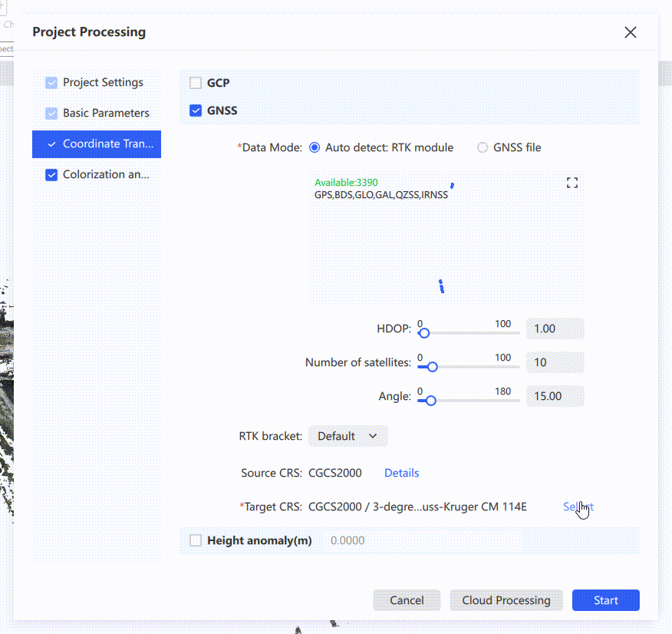Select the Coordinate Transformation step

[97, 144]
